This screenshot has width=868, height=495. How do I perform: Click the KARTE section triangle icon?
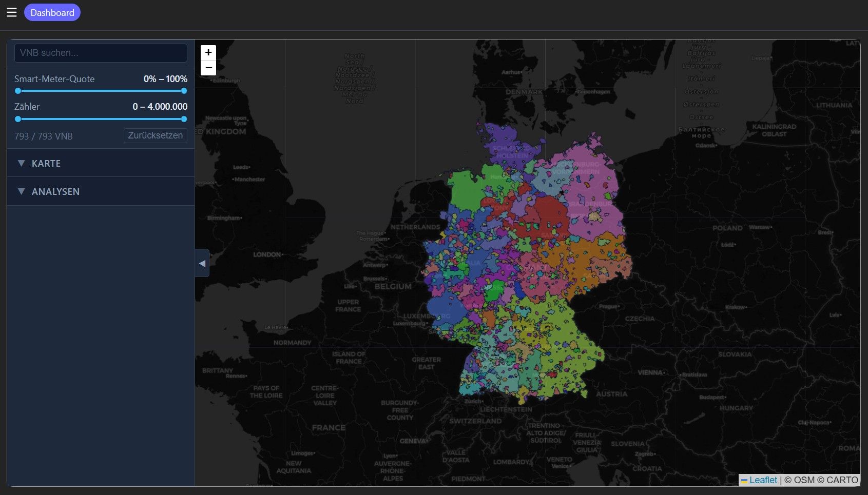coord(21,163)
